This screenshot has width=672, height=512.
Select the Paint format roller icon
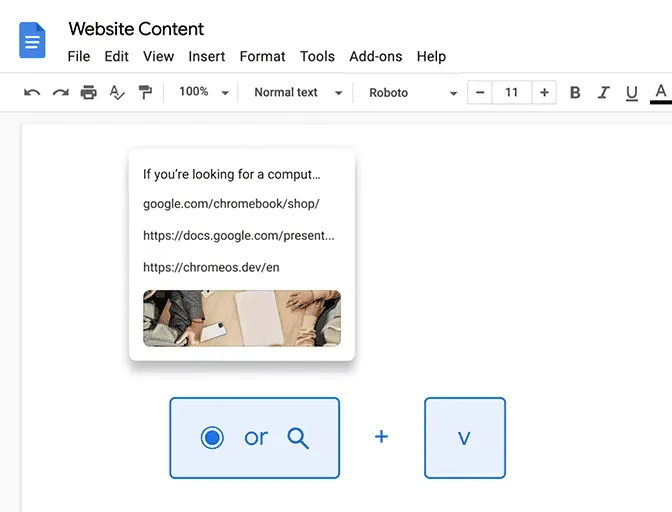point(145,93)
